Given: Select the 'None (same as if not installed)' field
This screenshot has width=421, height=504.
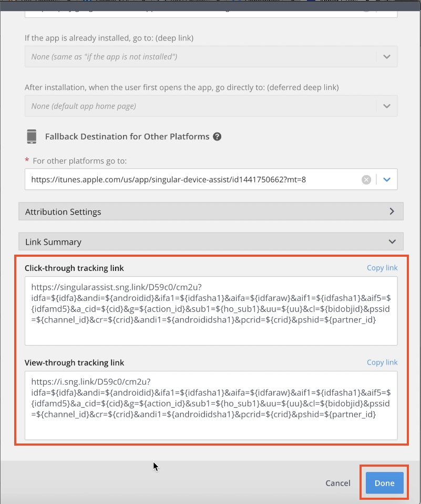Looking at the screenshot, I should [x=200, y=57].
